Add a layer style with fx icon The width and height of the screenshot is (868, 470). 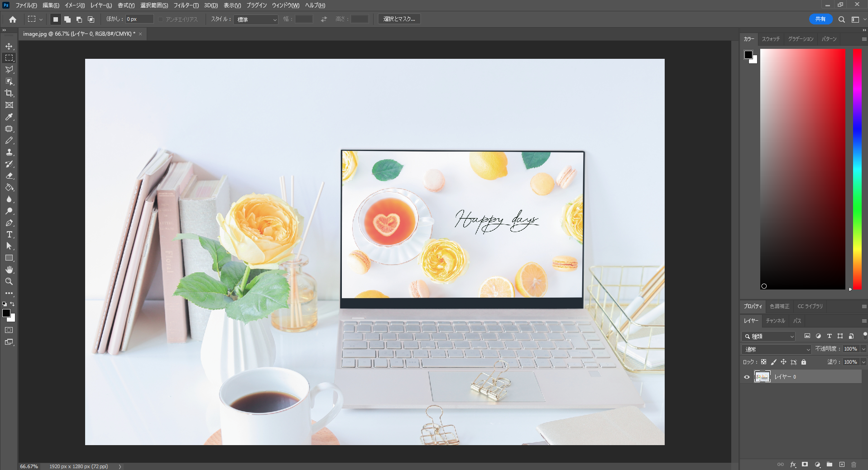(793, 465)
